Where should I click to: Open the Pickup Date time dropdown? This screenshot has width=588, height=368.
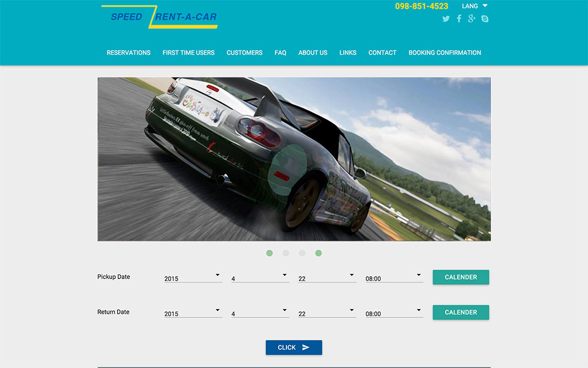pyautogui.click(x=394, y=278)
